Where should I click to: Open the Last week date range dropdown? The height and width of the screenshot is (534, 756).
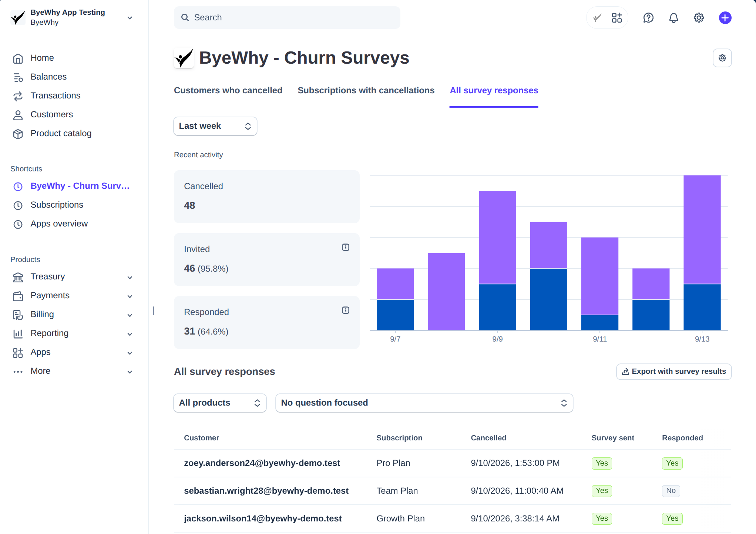215,126
